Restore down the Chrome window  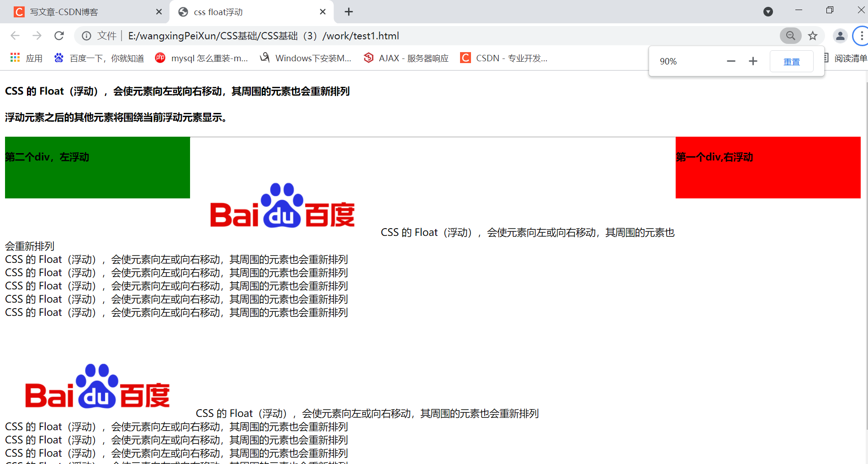(830, 10)
